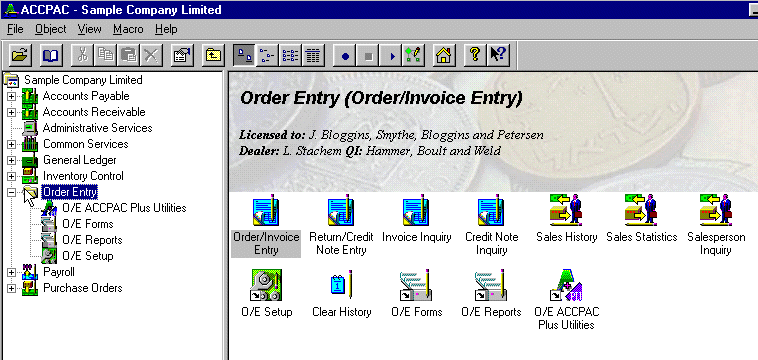
Task: Select Payroll label in the tree
Action: (59, 272)
